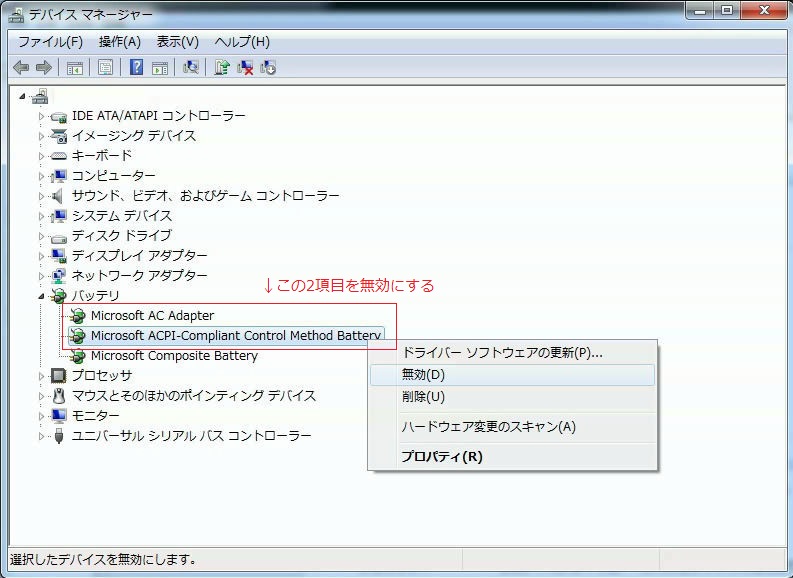Image resolution: width=793 pixels, height=578 pixels.
Task: Select the Universal Serial Bus controllers category
Action: (191, 435)
